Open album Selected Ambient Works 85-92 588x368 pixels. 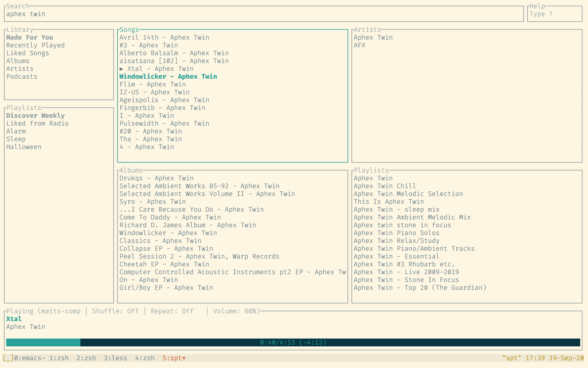pos(199,186)
